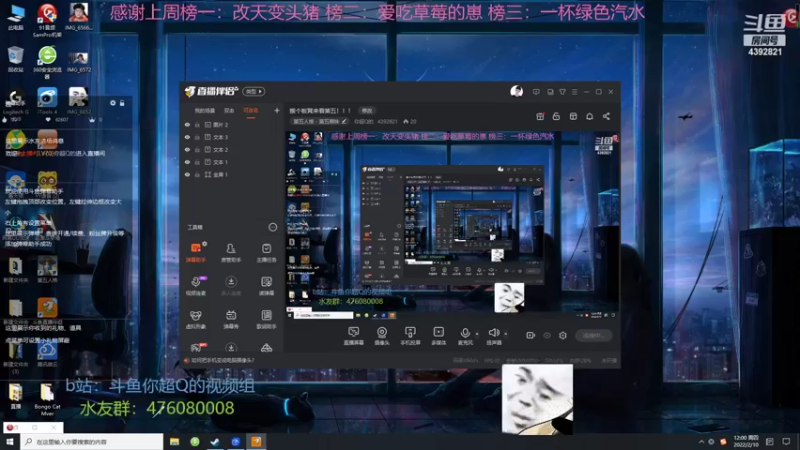Open Windows Start menu
800x450 pixels.
[x=10, y=442]
